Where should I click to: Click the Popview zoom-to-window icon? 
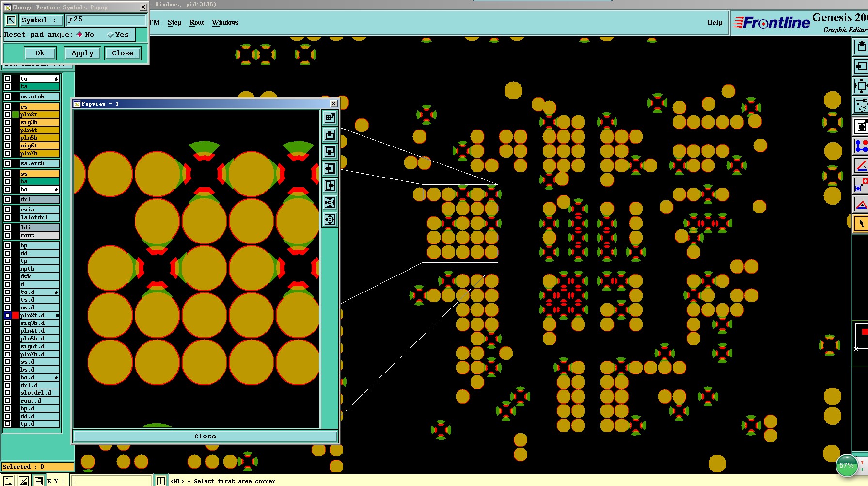point(330,117)
